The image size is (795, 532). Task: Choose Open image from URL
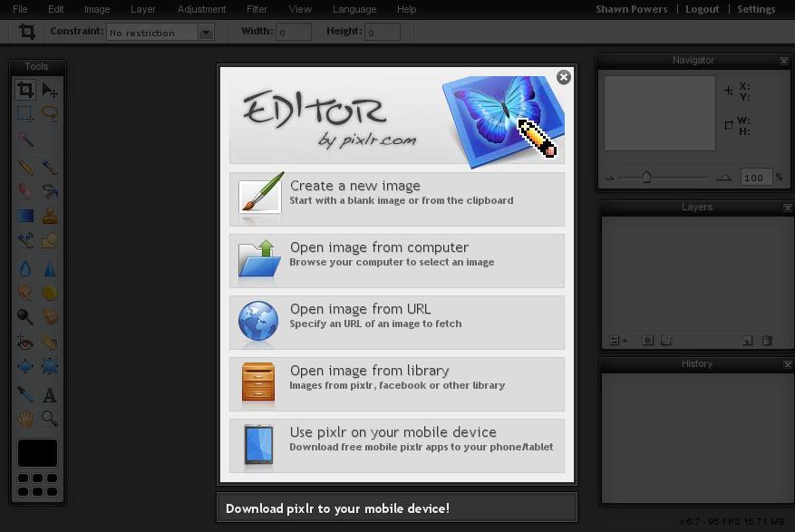396,323
